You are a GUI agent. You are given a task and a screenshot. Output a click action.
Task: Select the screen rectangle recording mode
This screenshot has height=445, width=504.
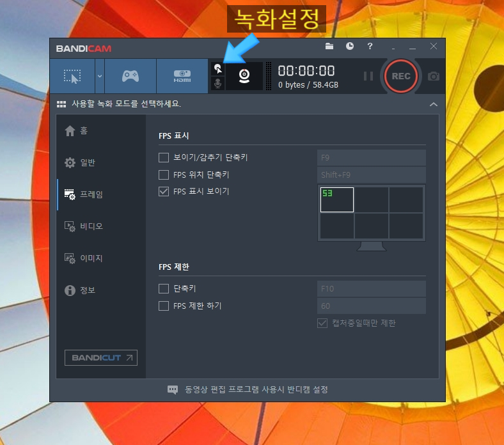[x=72, y=76]
